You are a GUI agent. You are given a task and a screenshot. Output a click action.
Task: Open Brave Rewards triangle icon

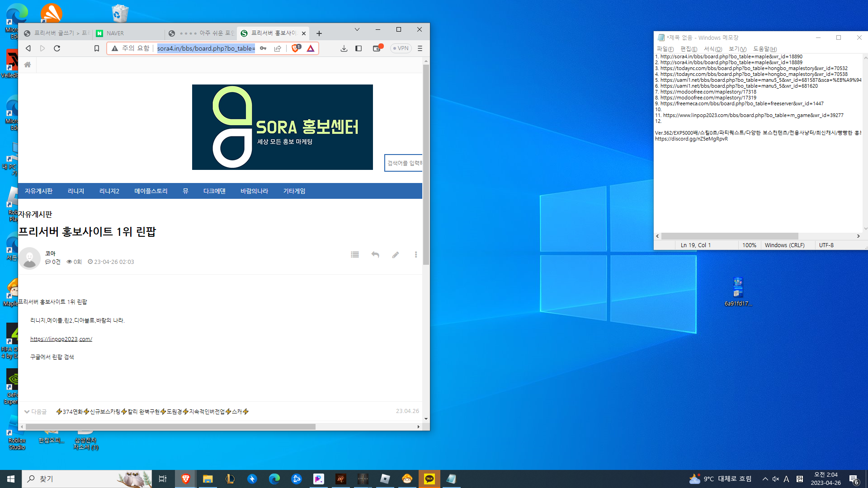tap(311, 48)
